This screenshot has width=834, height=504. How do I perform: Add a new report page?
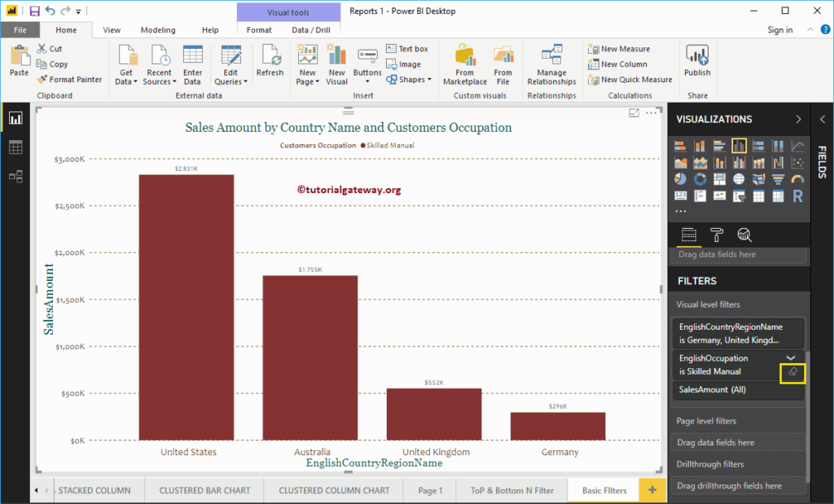tap(652, 490)
